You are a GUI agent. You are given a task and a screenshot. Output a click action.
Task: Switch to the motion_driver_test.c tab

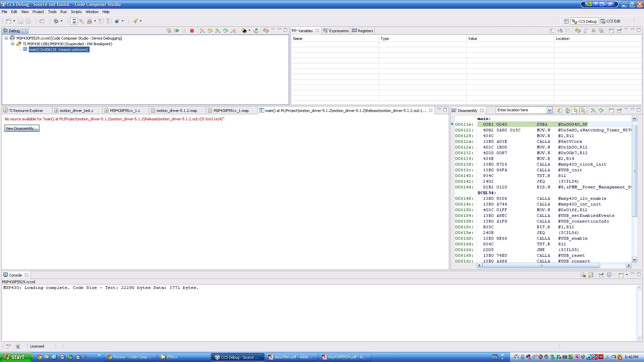click(77, 111)
